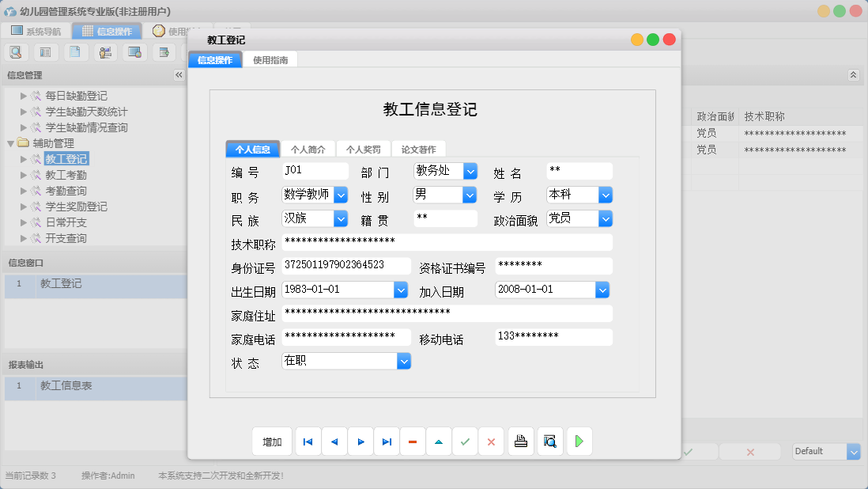The height and width of the screenshot is (489, 868).
Task: Click the print icon in the record navigator
Action: [521, 441]
